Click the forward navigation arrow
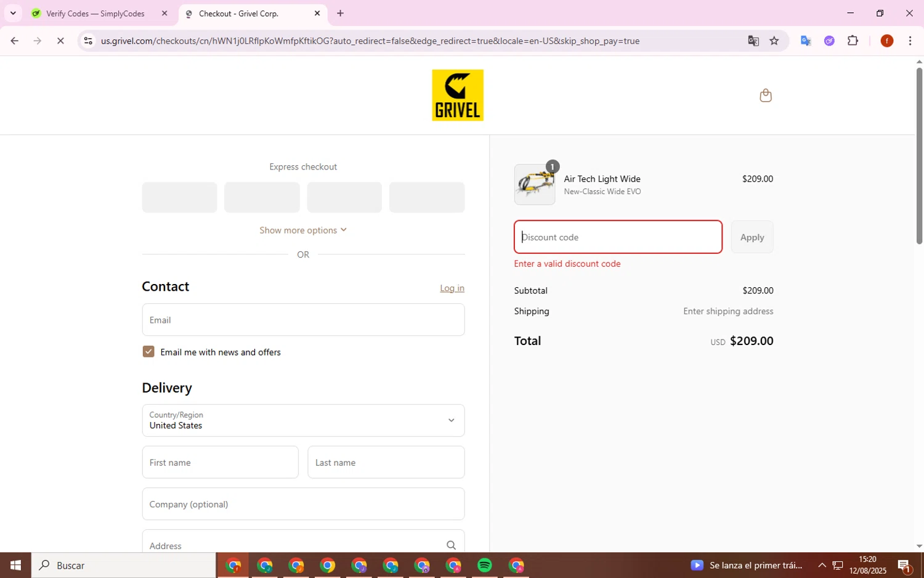 point(38,41)
